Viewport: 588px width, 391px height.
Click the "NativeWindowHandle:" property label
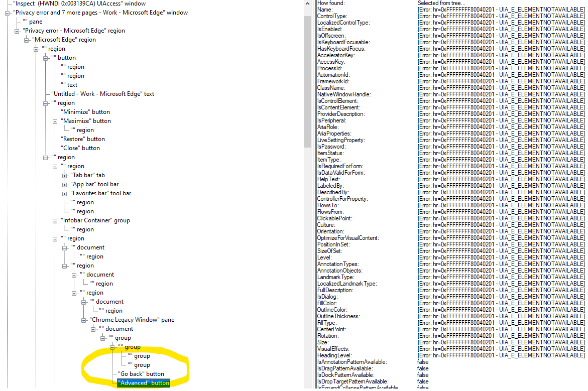pyautogui.click(x=344, y=94)
